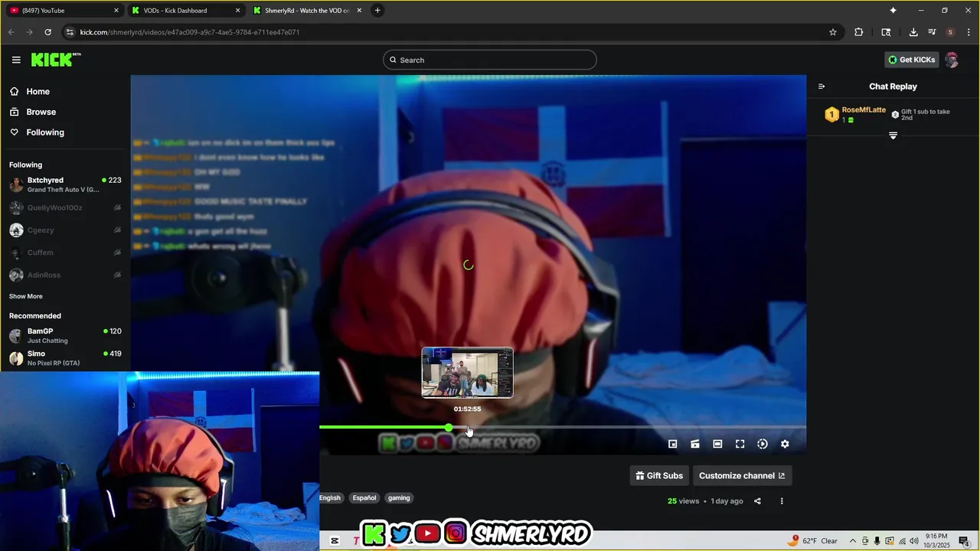This screenshot has width=980, height=551.
Task: Open Chrome extensions puzzle icon
Action: point(858,32)
